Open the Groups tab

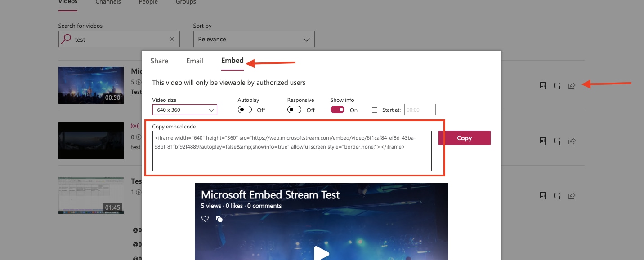click(x=186, y=2)
